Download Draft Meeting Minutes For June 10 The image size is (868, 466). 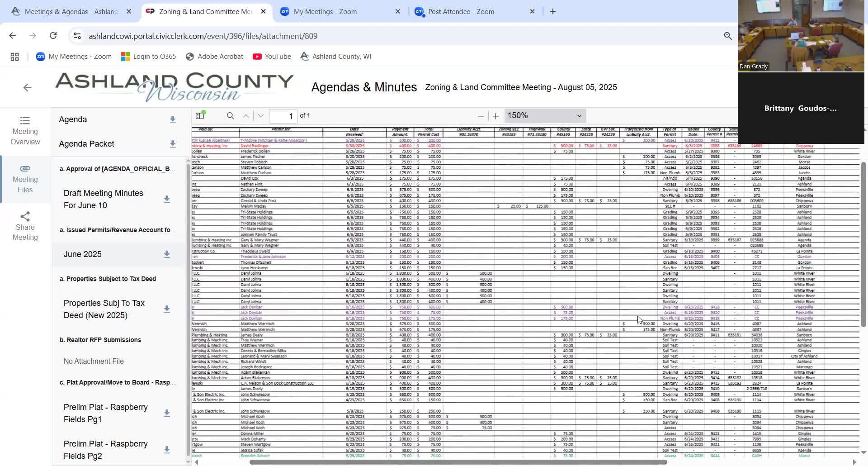167,199
